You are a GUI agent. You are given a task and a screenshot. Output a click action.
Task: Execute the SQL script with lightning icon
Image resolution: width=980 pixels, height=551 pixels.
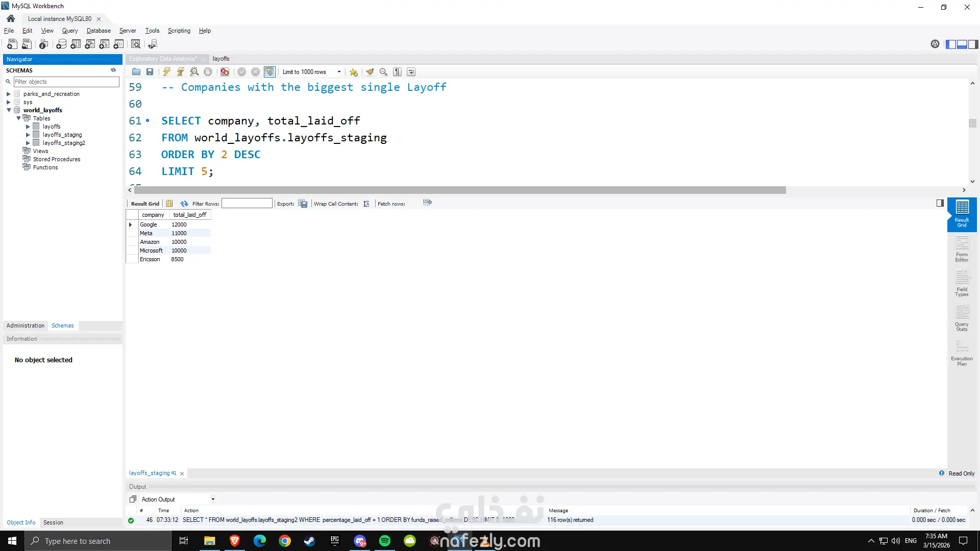pyautogui.click(x=166, y=72)
